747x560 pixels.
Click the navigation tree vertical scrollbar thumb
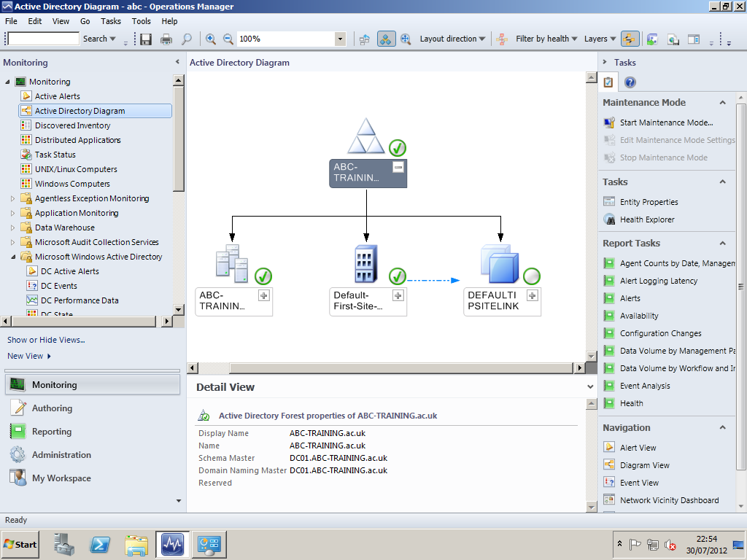tap(179, 139)
